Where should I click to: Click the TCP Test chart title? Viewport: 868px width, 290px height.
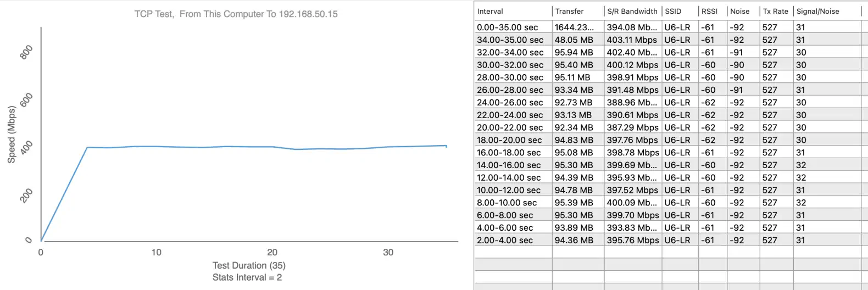(236, 14)
